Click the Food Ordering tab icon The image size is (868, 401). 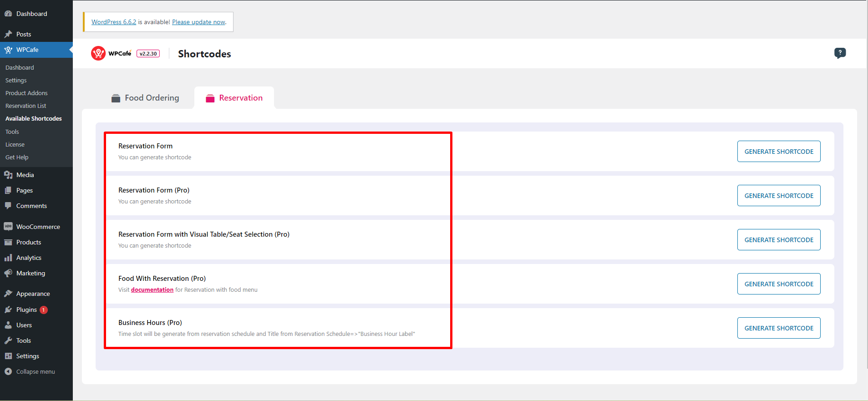(x=116, y=98)
